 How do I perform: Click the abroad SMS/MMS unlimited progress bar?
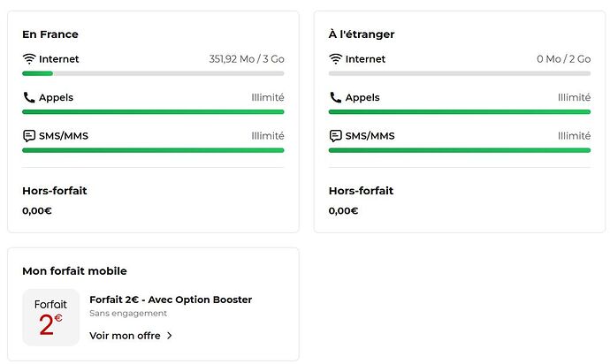click(x=460, y=150)
